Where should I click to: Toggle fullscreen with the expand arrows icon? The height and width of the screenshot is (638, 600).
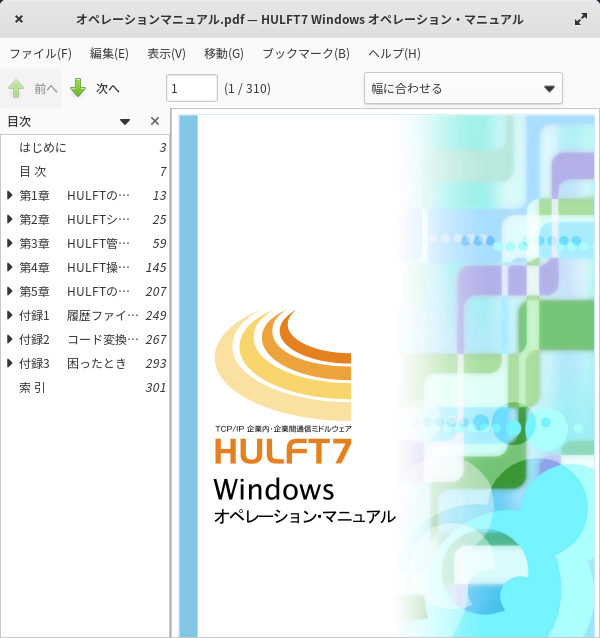pos(581,19)
